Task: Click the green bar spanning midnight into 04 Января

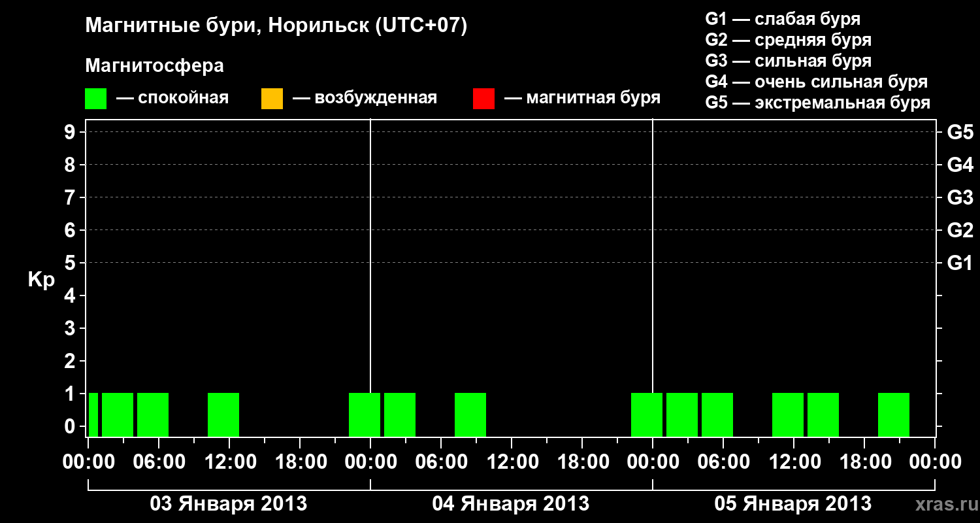Action: pyautogui.click(x=365, y=414)
